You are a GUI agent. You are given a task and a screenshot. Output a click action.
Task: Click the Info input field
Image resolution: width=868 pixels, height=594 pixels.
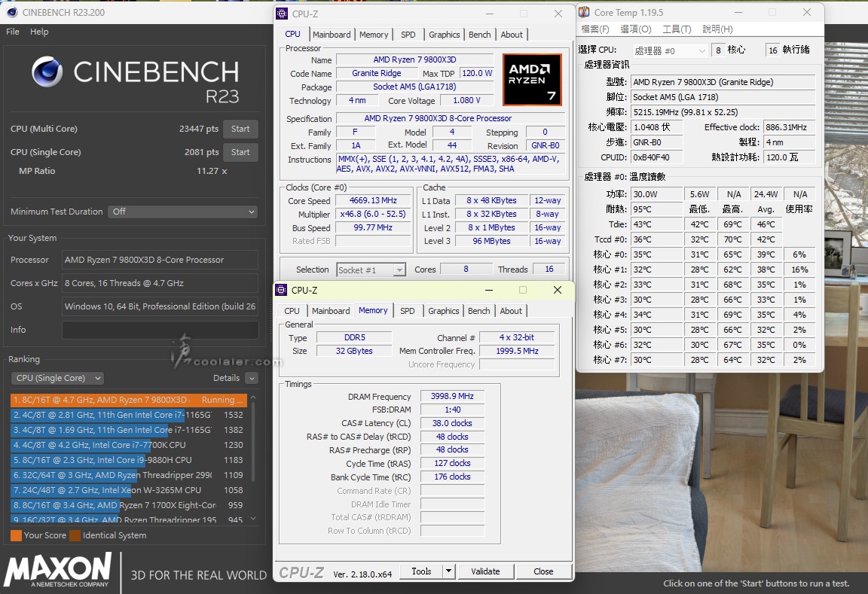pyautogui.click(x=160, y=330)
